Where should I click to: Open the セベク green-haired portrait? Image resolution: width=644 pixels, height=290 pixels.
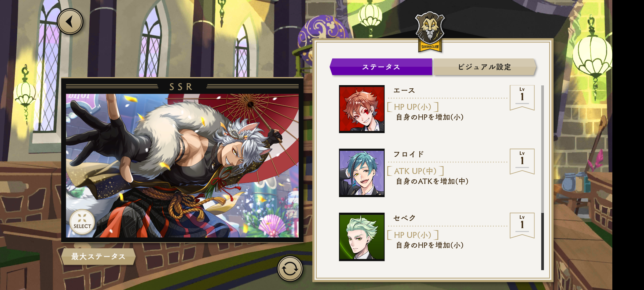coord(362,237)
